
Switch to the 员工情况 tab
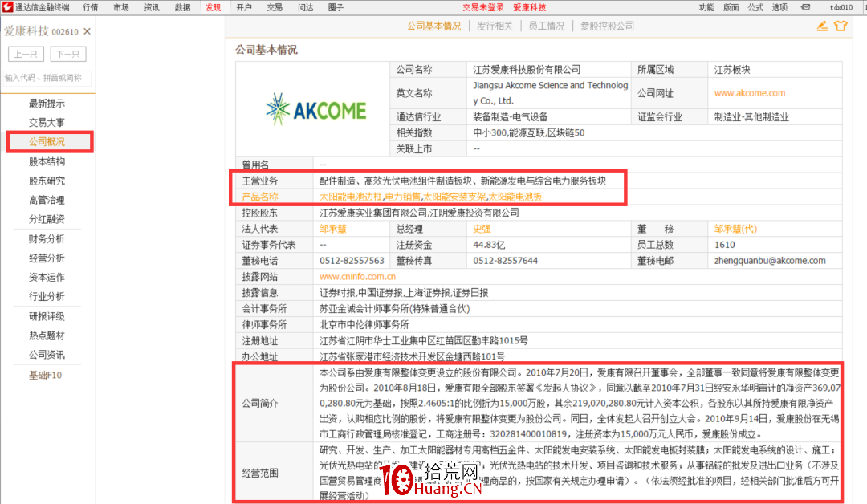547,26
